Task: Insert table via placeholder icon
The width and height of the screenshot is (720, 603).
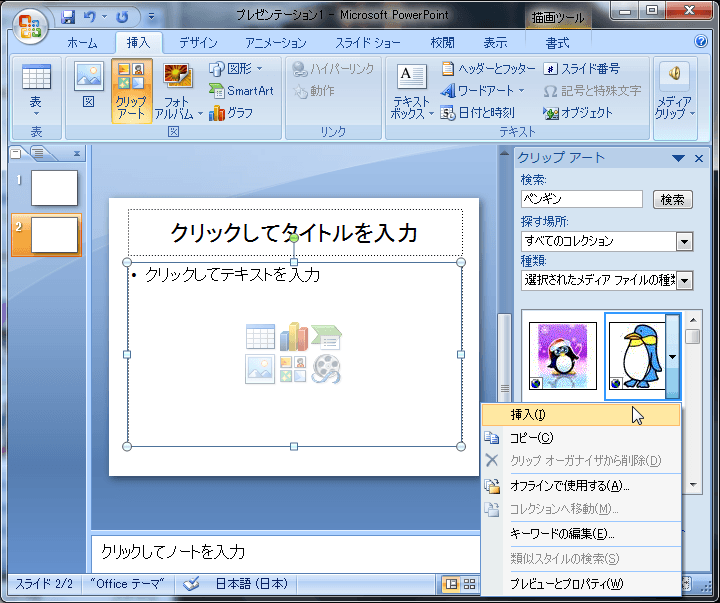Action: 260,337
